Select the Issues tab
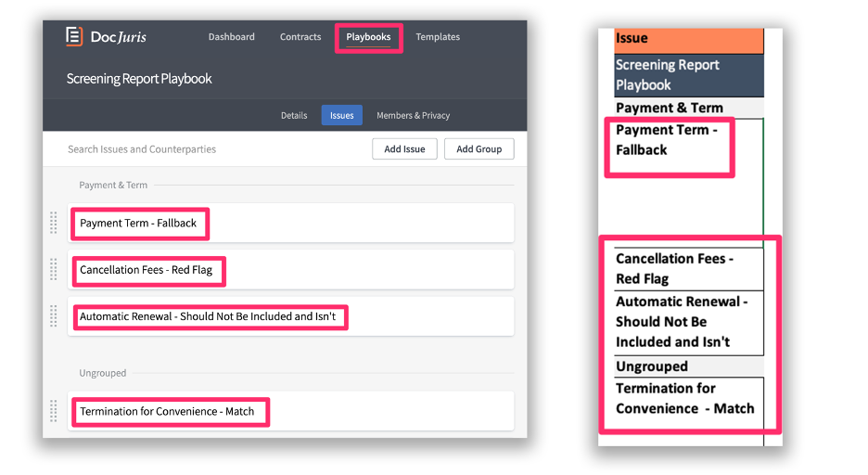868x475 pixels. point(341,115)
